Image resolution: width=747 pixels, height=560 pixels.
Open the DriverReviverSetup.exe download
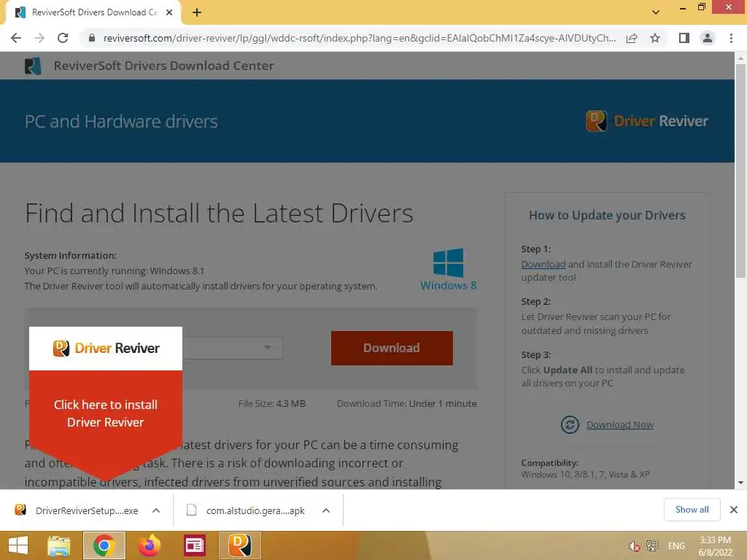(x=87, y=510)
